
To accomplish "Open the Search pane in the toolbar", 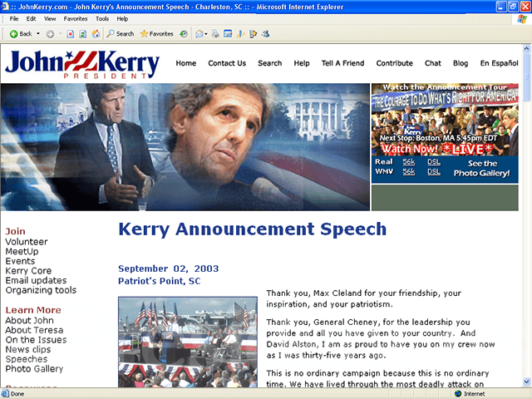I will (121, 34).
